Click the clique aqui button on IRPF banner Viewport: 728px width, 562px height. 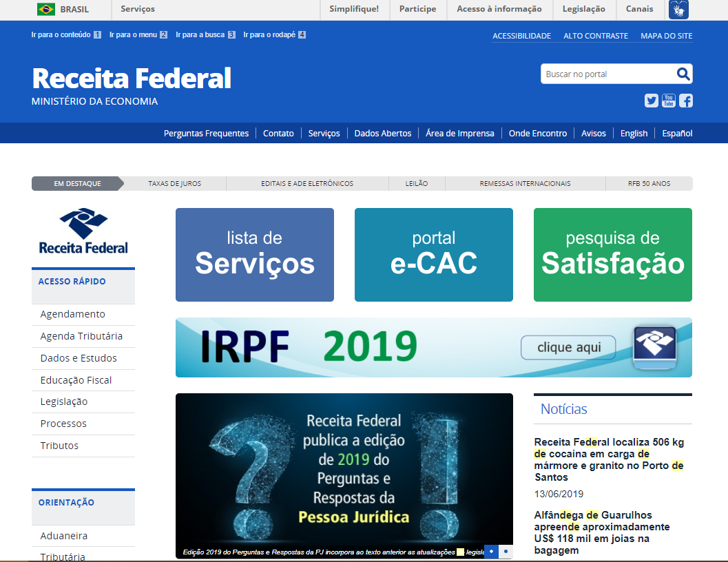point(569,347)
